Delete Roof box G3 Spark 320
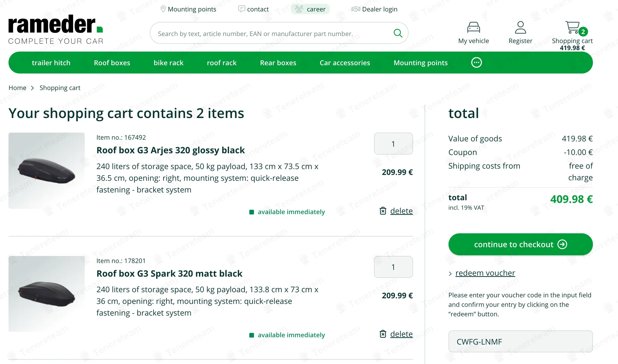 pyautogui.click(x=401, y=334)
